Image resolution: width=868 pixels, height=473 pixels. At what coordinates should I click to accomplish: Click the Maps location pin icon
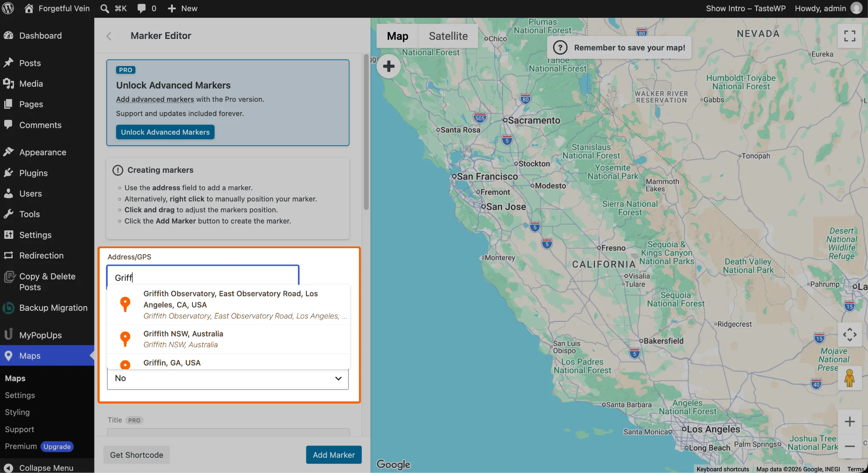click(x=8, y=356)
